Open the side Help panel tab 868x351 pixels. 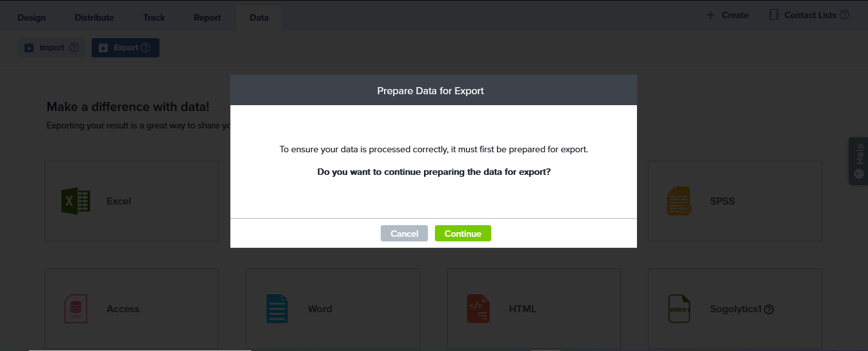[858, 161]
